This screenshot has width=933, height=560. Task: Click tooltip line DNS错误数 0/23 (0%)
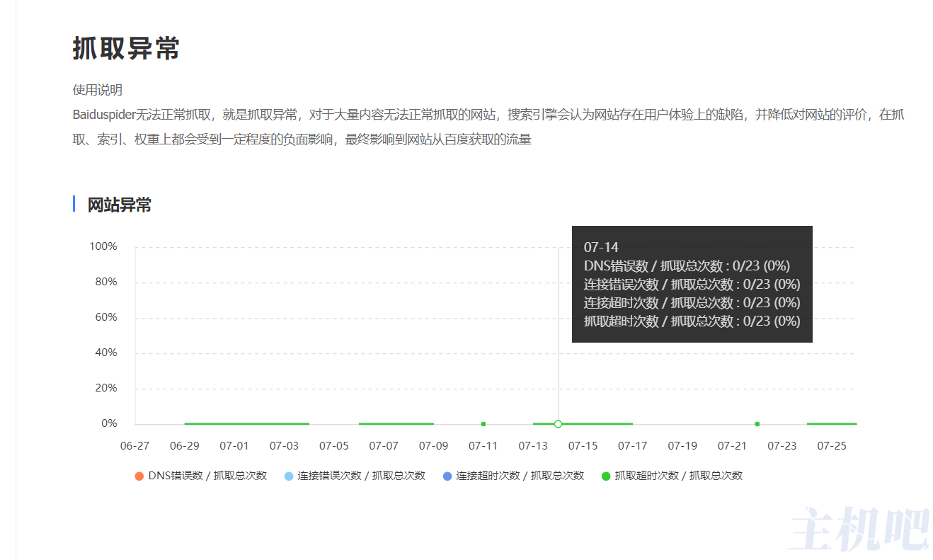687,265
